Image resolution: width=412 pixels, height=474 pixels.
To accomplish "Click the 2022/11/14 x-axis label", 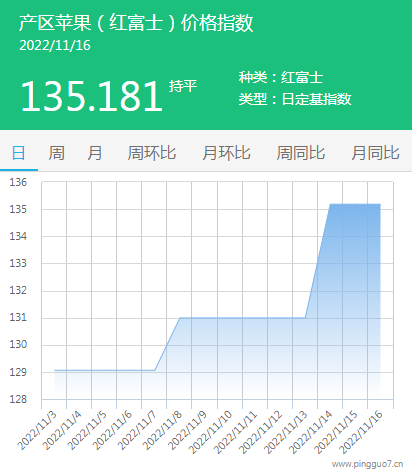I will click(311, 432).
